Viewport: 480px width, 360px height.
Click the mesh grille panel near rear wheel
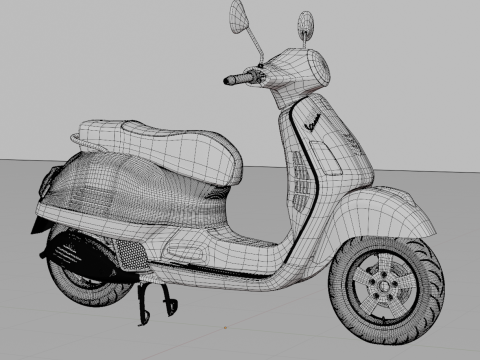pos(132,254)
